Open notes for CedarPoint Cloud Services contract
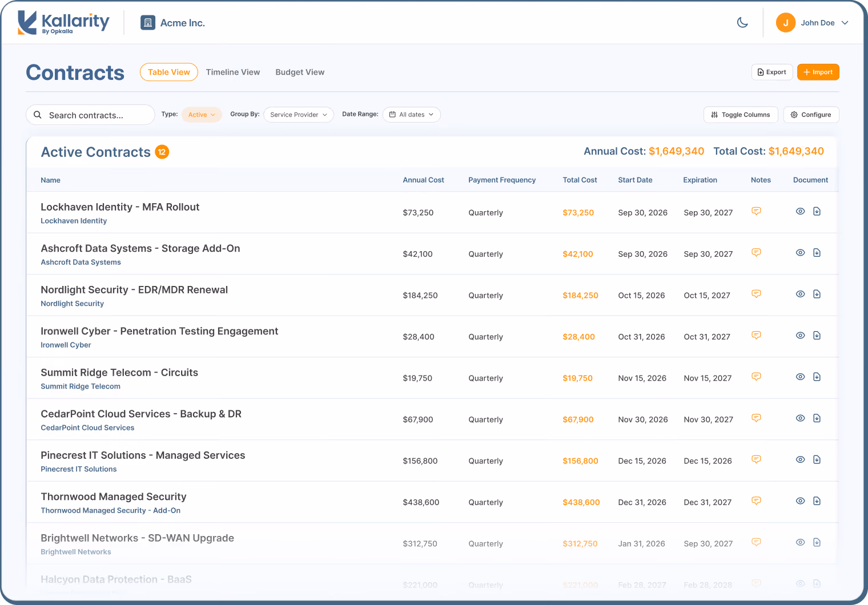The height and width of the screenshot is (605, 868). point(756,418)
